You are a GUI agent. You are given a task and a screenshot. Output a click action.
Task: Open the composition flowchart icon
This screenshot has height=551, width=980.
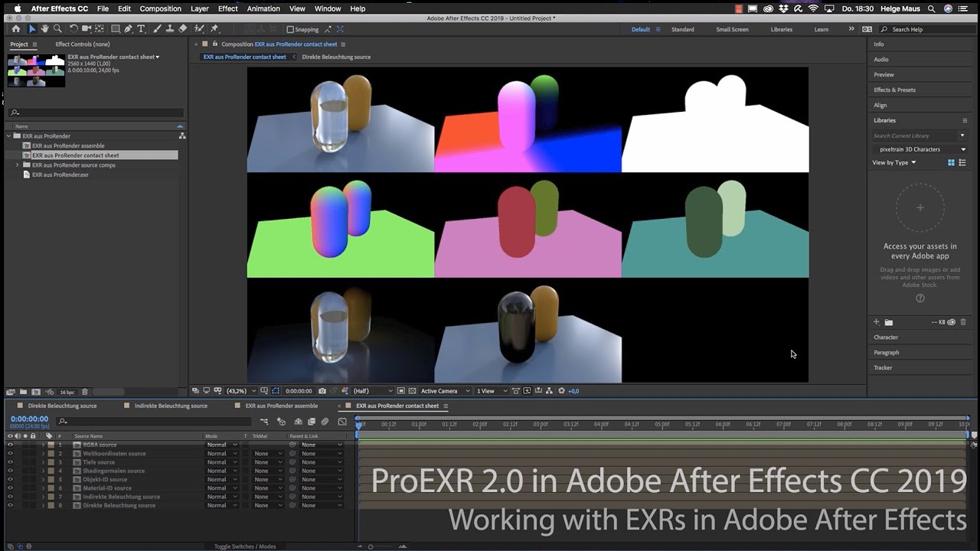(550, 391)
